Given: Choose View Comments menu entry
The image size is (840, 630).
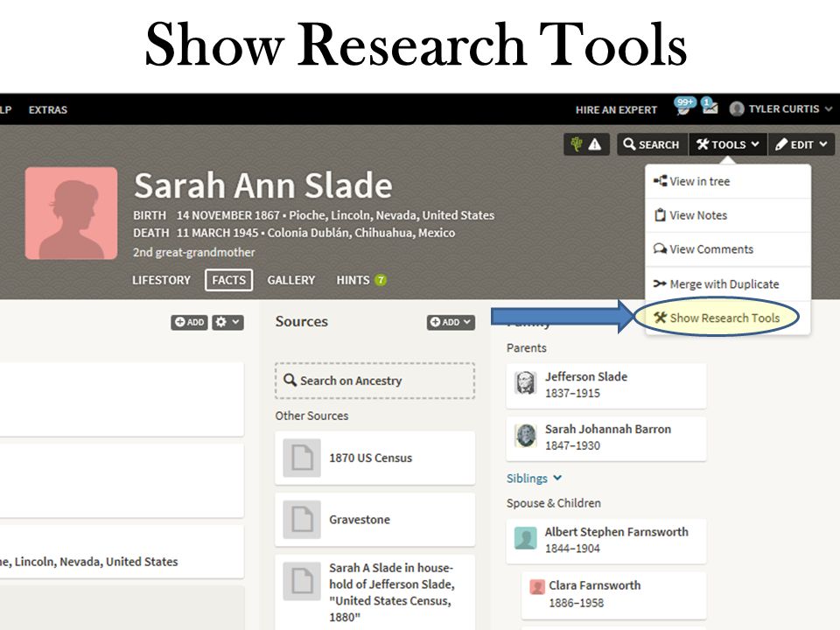Looking at the screenshot, I should tap(727, 249).
